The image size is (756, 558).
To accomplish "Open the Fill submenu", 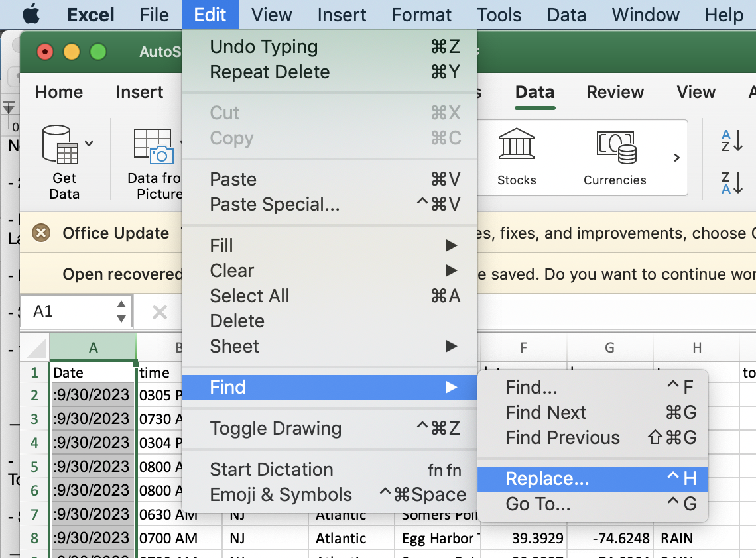I will point(330,245).
